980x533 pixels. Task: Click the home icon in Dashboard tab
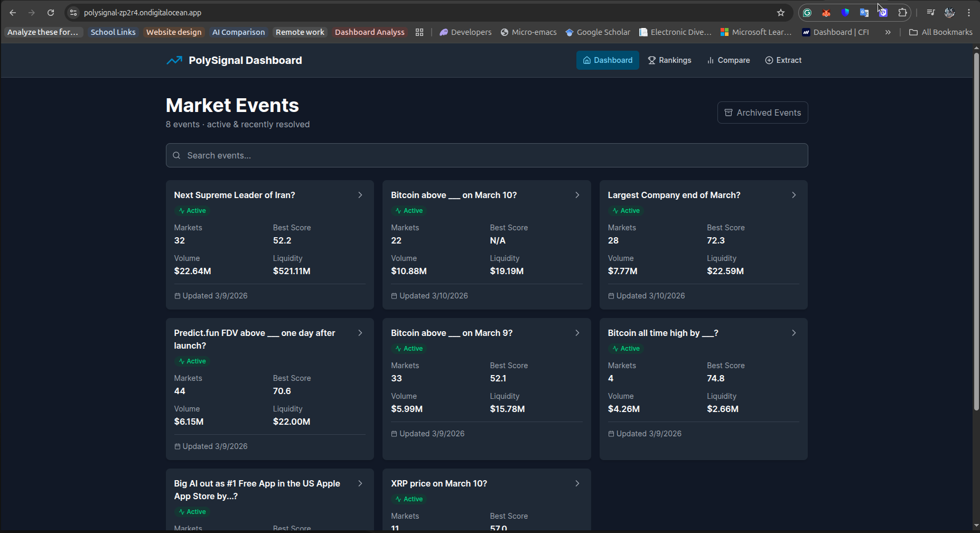tap(587, 60)
